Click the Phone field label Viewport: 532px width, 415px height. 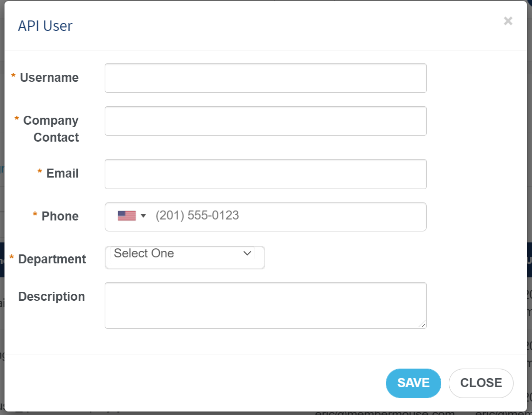(x=60, y=216)
